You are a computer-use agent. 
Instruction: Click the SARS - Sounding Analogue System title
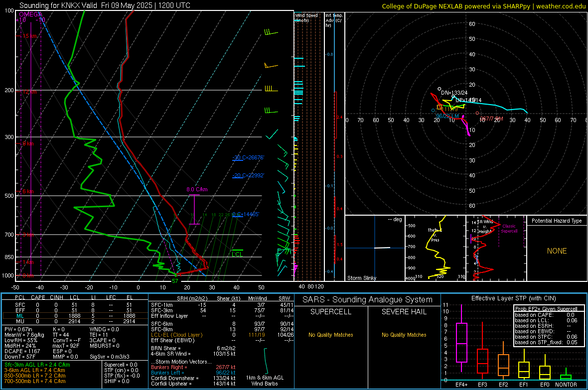pos(367,300)
